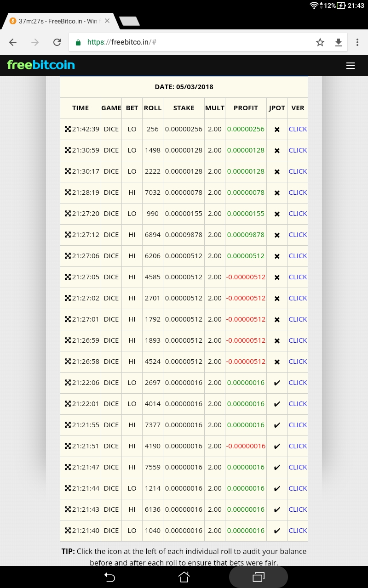Click roll value 1214
368x588 pixels.
click(153, 488)
